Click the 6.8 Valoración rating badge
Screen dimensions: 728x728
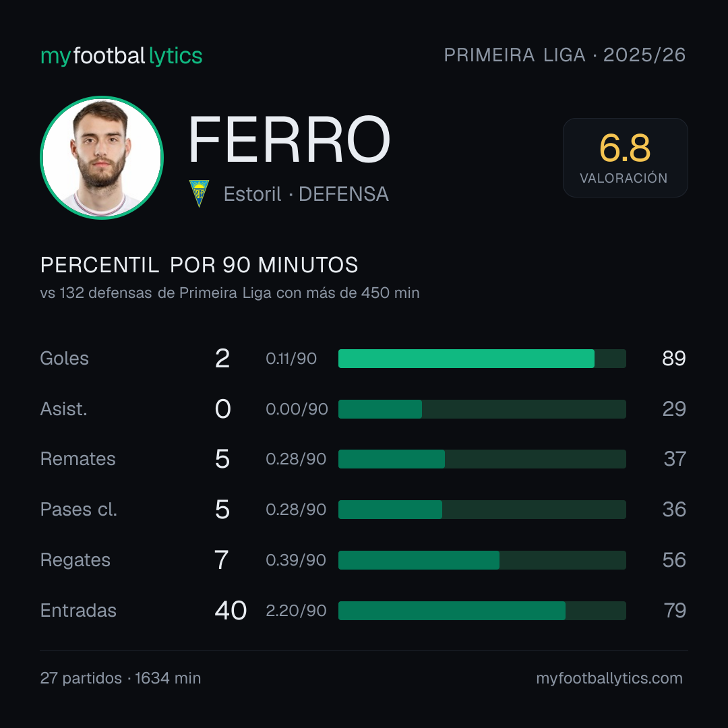click(625, 157)
